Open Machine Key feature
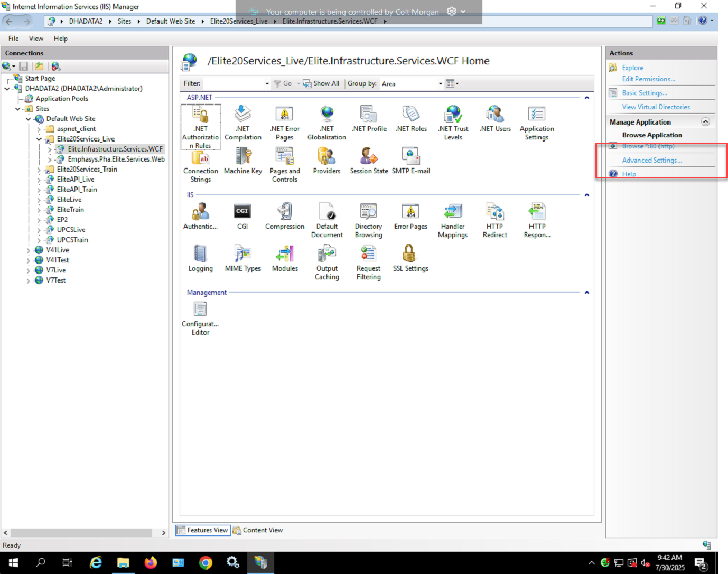The height and width of the screenshot is (574, 728). tap(242, 161)
